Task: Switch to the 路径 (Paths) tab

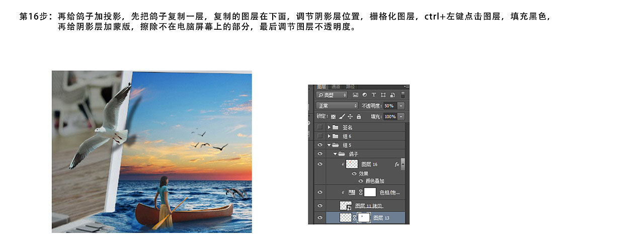Action: click(350, 87)
